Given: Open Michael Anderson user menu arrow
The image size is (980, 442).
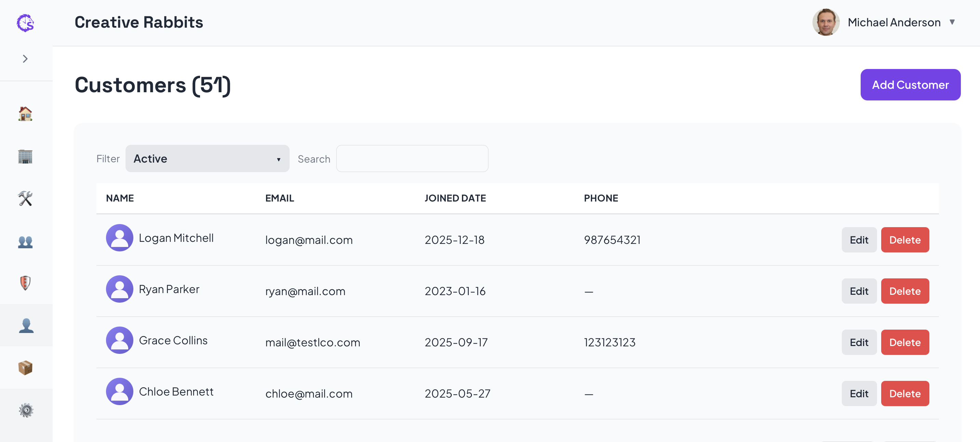Looking at the screenshot, I should 952,23.
